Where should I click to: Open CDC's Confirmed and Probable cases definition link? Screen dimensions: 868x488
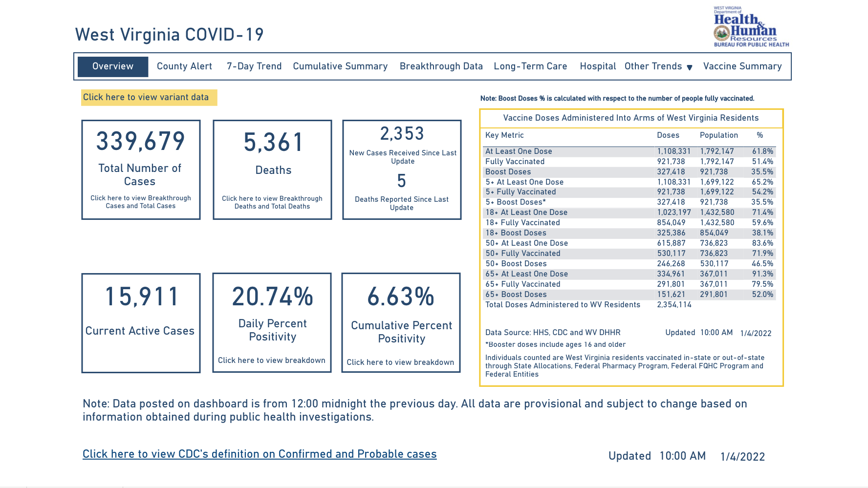point(260,454)
